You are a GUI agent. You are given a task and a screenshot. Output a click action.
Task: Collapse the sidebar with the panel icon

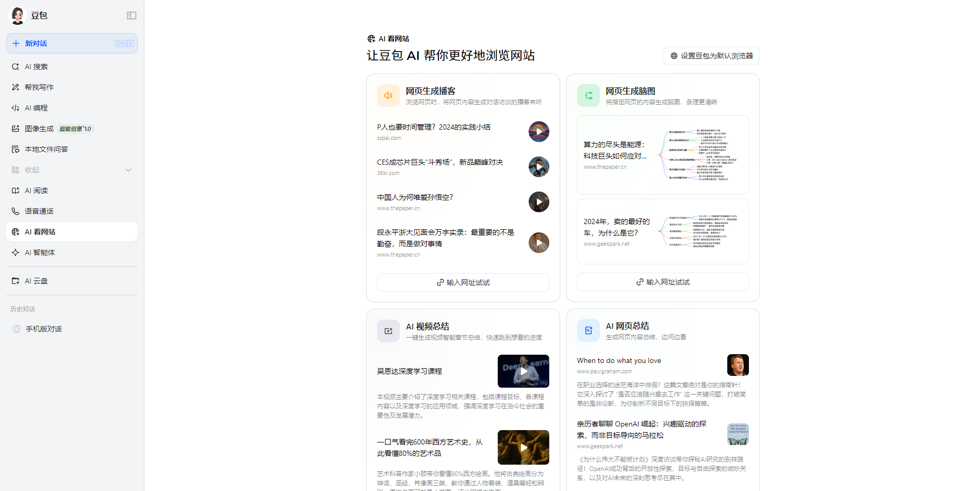pyautogui.click(x=132, y=15)
